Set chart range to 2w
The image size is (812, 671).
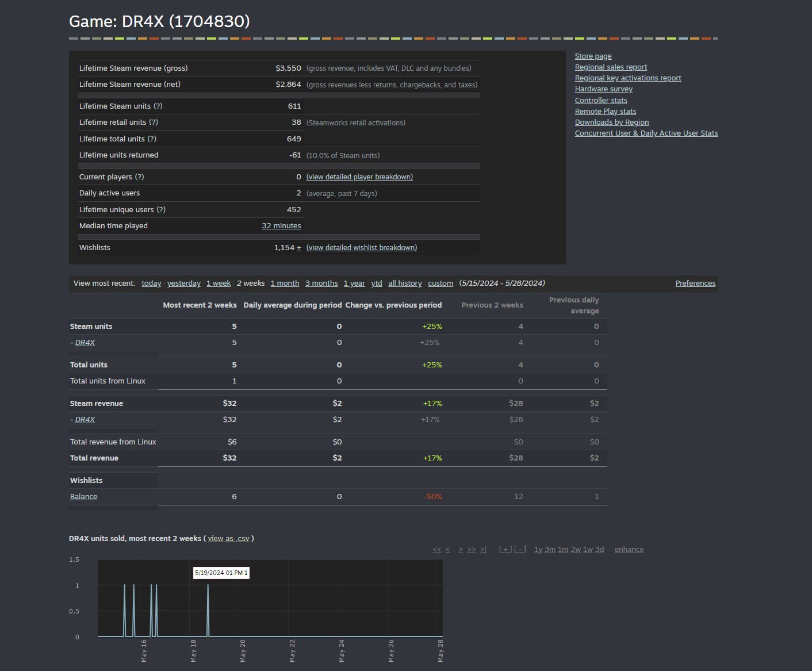(x=576, y=549)
